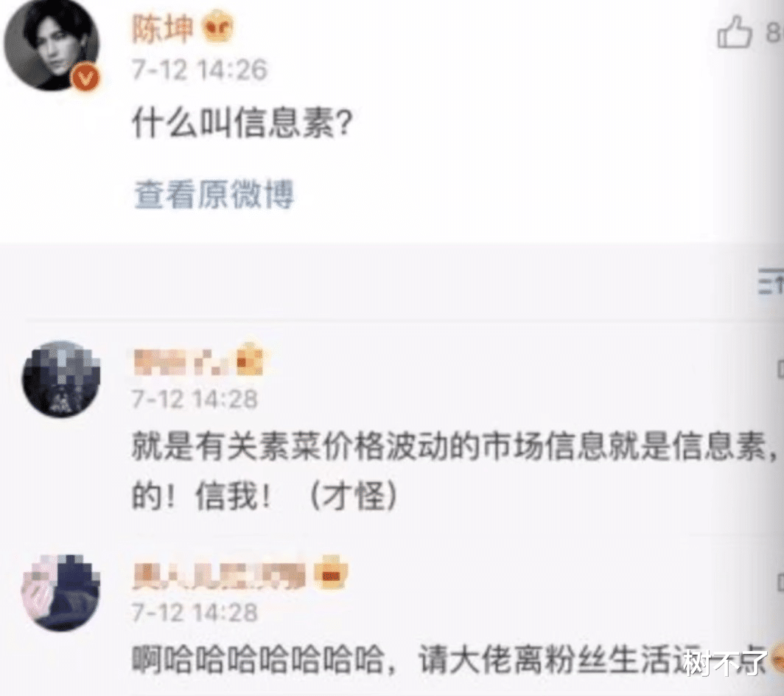The width and height of the screenshot is (784, 696).
Task: Click the second commenter's blurred username
Action: tap(220, 574)
